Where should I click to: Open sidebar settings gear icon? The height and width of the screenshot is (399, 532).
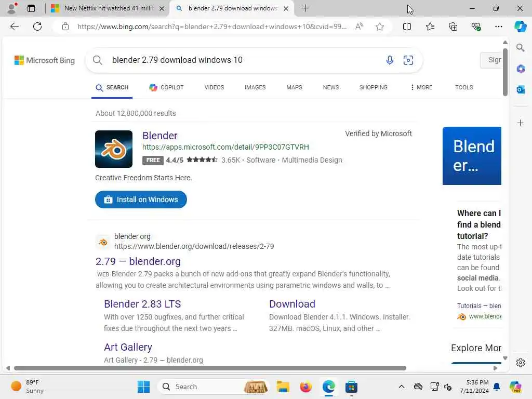click(x=521, y=363)
